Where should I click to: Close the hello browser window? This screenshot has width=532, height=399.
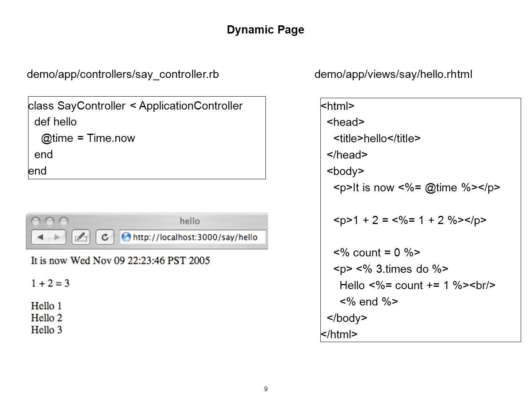coord(35,222)
